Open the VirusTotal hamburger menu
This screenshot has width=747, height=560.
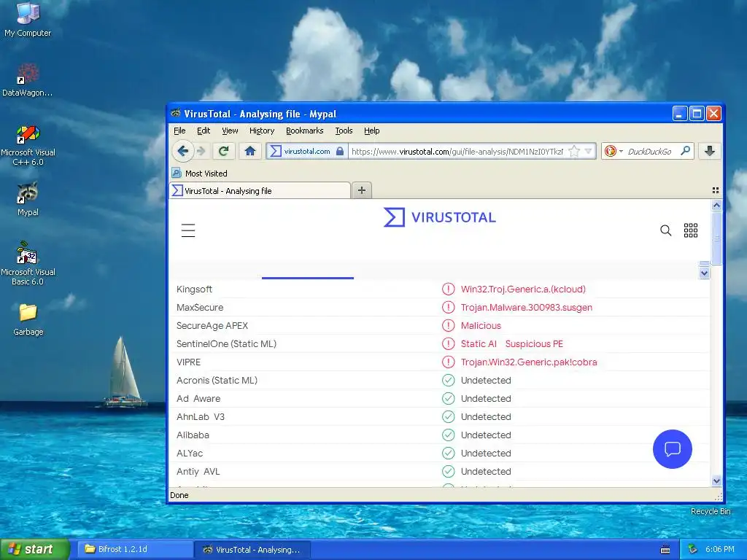[x=188, y=230]
